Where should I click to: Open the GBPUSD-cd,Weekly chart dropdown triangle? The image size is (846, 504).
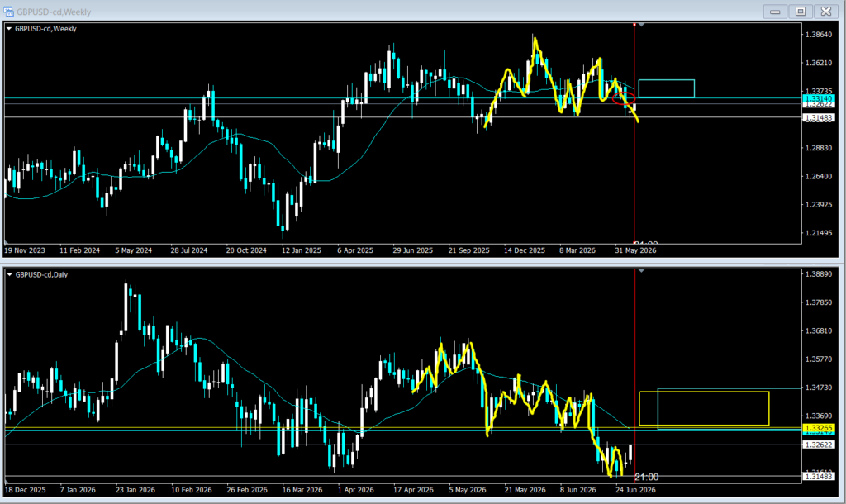(x=9, y=29)
